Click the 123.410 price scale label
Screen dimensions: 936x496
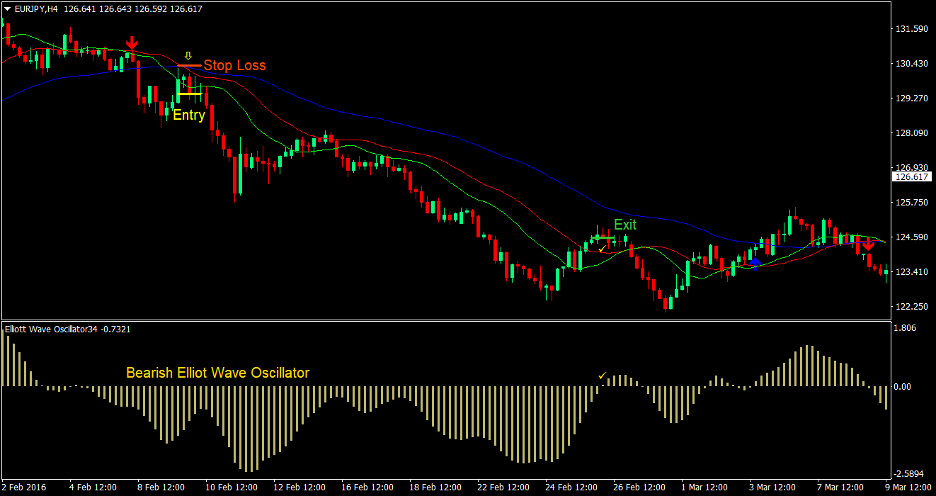click(x=912, y=272)
